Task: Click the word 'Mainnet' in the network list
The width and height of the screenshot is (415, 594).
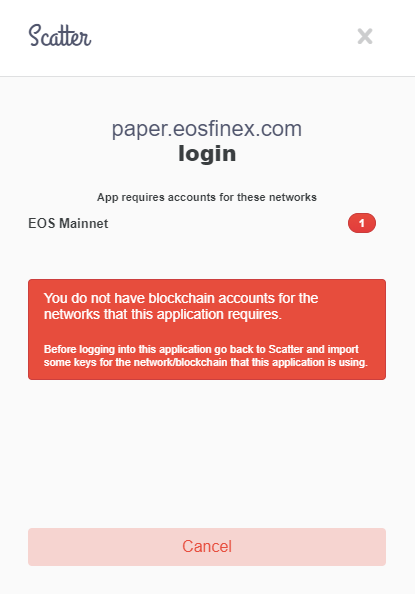Action: tap(84, 223)
